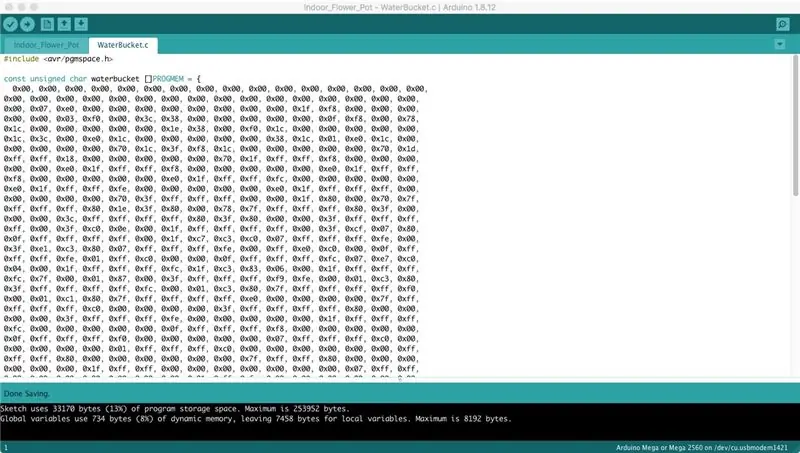This screenshot has height=453, width=800.
Task: Click the Verify checkmark icon
Action: tap(10, 24)
